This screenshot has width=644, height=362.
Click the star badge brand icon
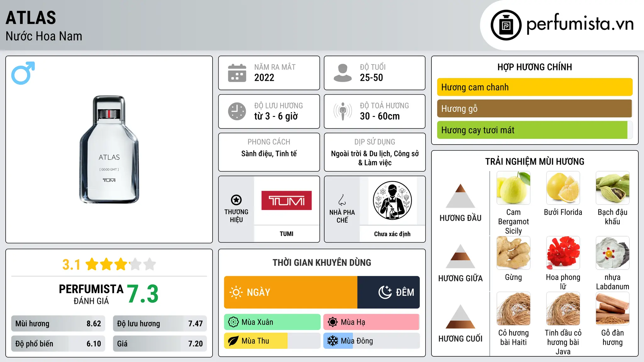(x=236, y=200)
